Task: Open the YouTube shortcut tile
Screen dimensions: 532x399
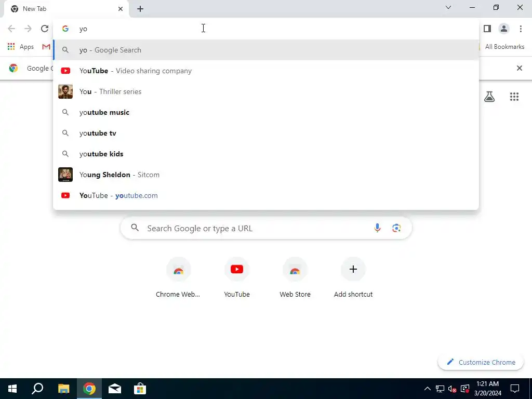Action: (x=237, y=278)
